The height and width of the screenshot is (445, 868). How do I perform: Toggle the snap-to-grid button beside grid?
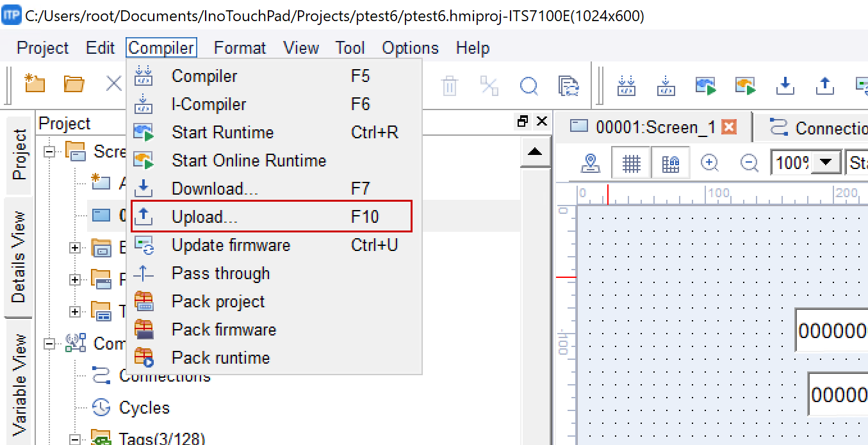pyautogui.click(x=670, y=164)
